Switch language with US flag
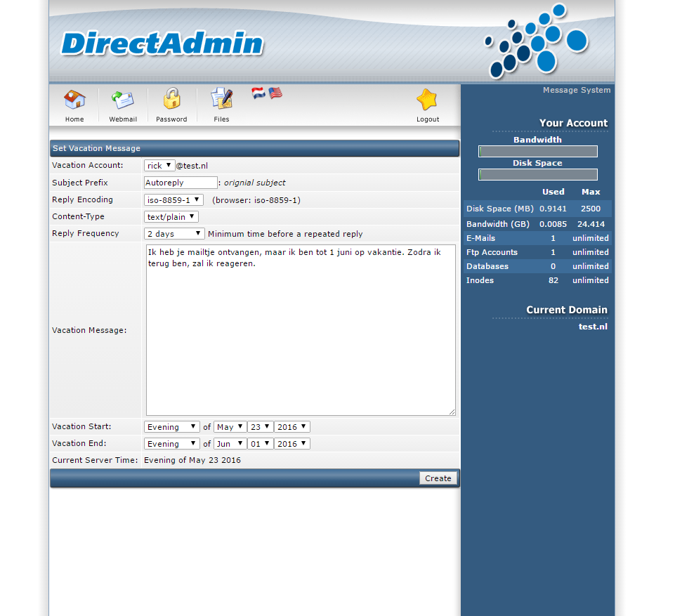 [x=275, y=93]
